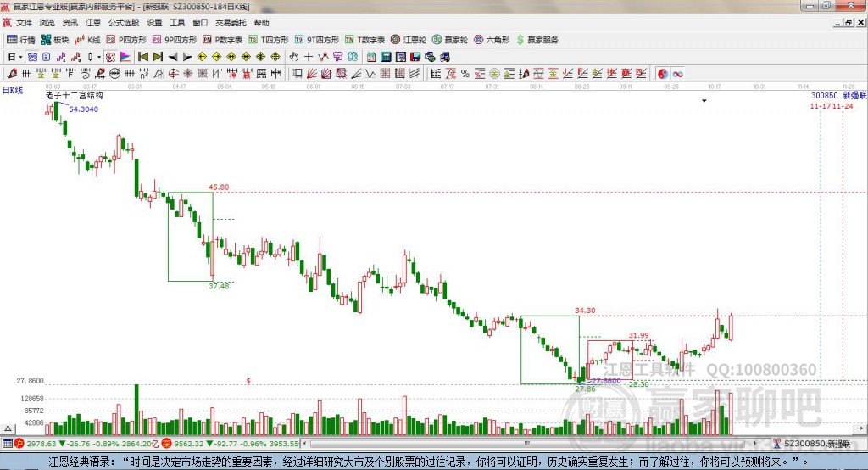Image resolution: width=868 pixels, height=470 pixels.
Task: Click the 54.3040 high price label
Action: pos(84,109)
